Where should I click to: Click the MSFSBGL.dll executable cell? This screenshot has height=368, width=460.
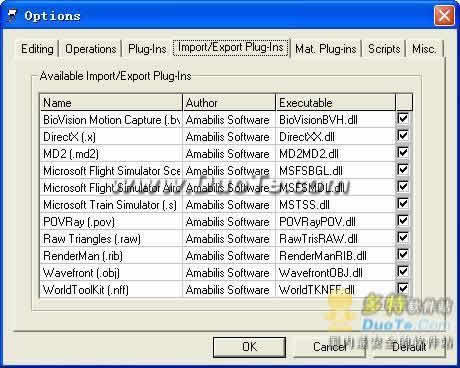click(x=335, y=171)
